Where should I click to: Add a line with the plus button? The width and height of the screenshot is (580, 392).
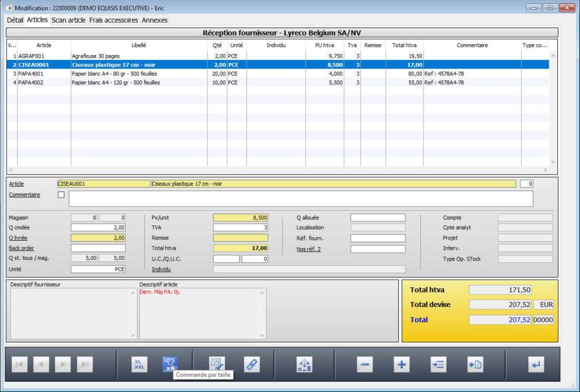(402, 365)
